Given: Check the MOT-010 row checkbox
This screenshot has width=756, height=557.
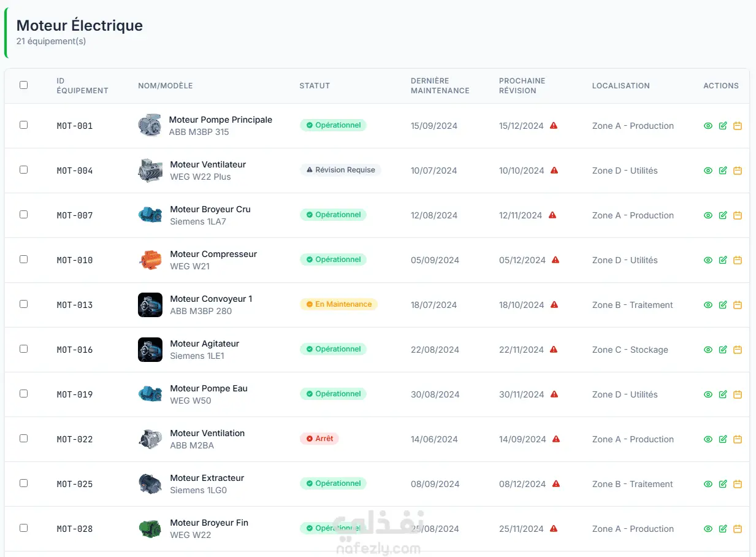Looking at the screenshot, I should point(23,259).
